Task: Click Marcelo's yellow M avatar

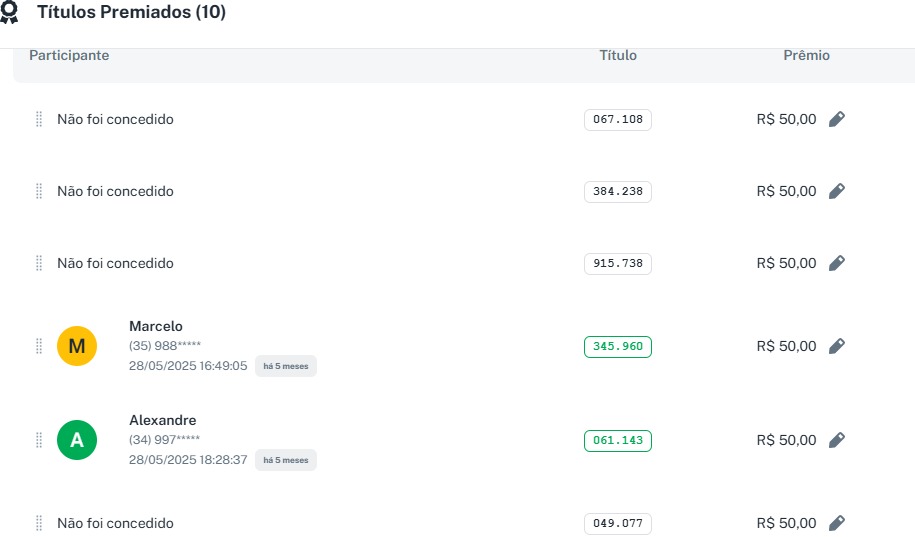Action: (77, 346)
